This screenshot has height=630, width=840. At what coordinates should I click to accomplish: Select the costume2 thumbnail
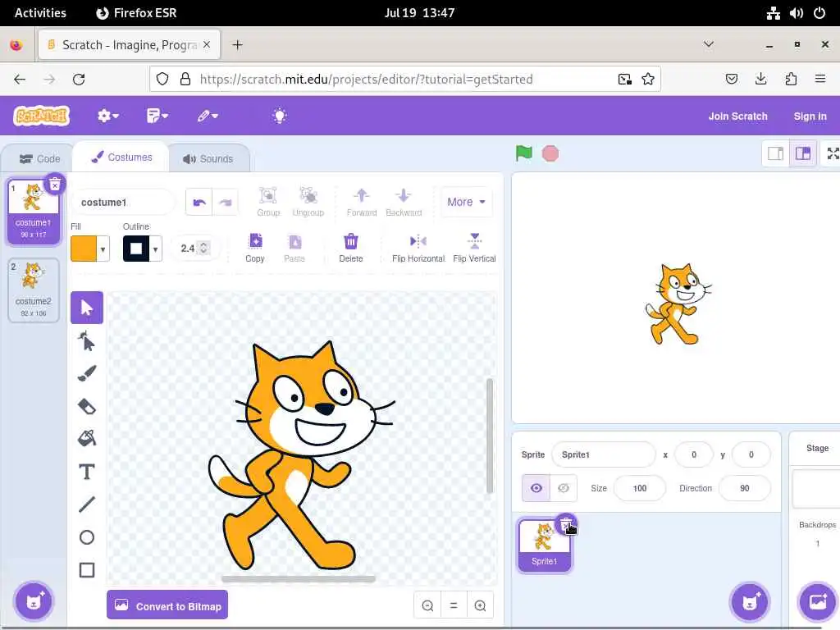click(x=33, y=290)
